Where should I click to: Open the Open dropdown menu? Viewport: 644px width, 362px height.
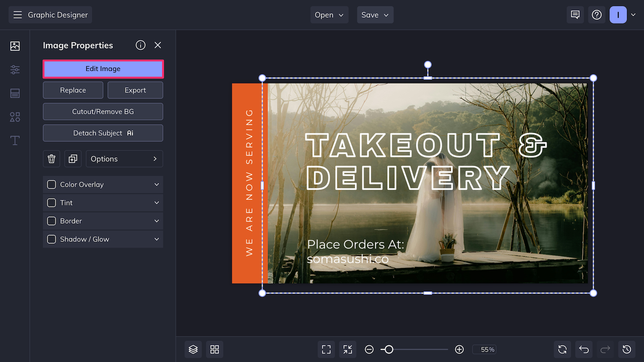pyautogui.click(x=329, y=15)
